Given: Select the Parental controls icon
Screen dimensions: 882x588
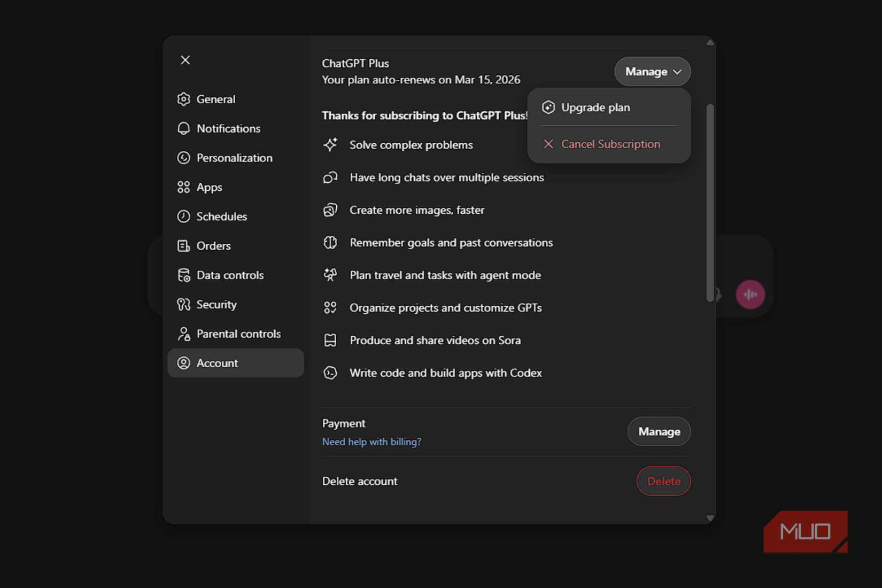Looking at the screenshot, I should pos(183,334).
